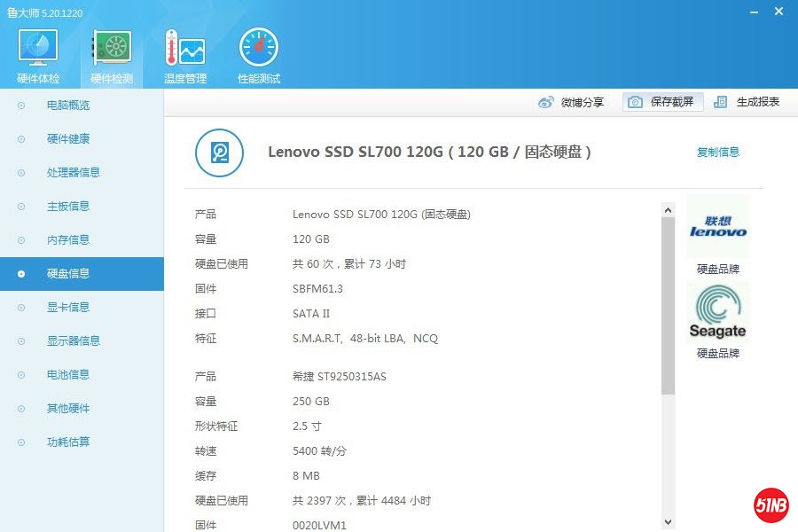Click the Lenovo brand logo
798x532 pixels.
tap(717, 227)
